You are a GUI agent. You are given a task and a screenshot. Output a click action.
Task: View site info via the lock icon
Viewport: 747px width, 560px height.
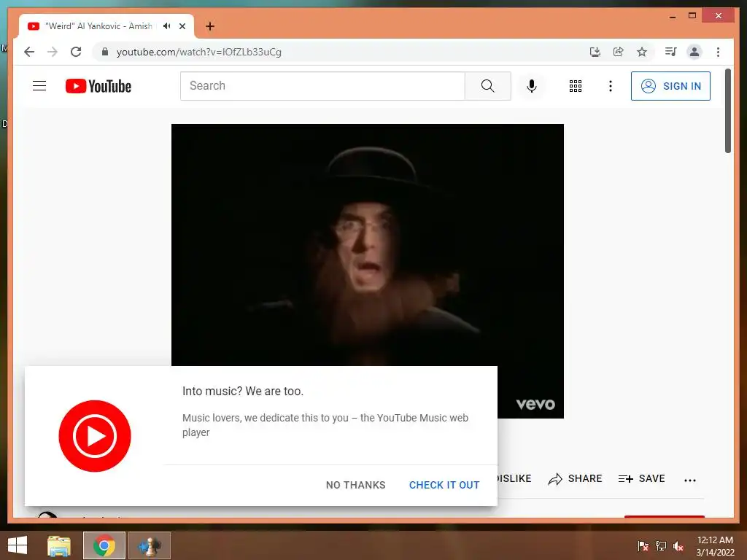105,52
